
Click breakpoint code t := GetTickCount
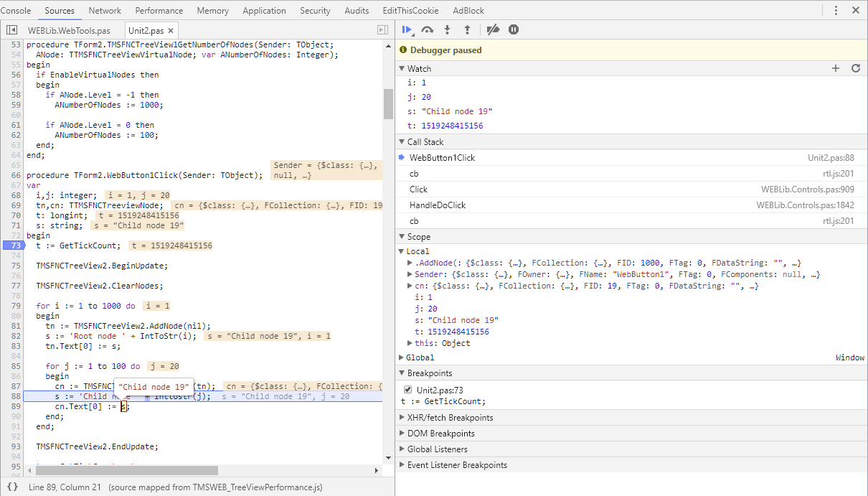pos(443,401)
